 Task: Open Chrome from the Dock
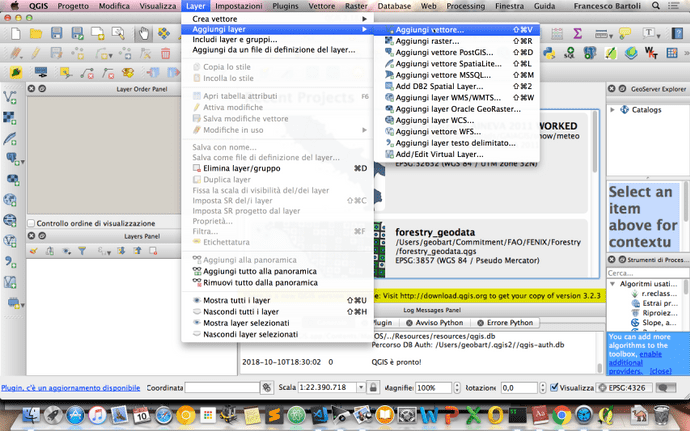pyautogui.click(x=562, y=415)
